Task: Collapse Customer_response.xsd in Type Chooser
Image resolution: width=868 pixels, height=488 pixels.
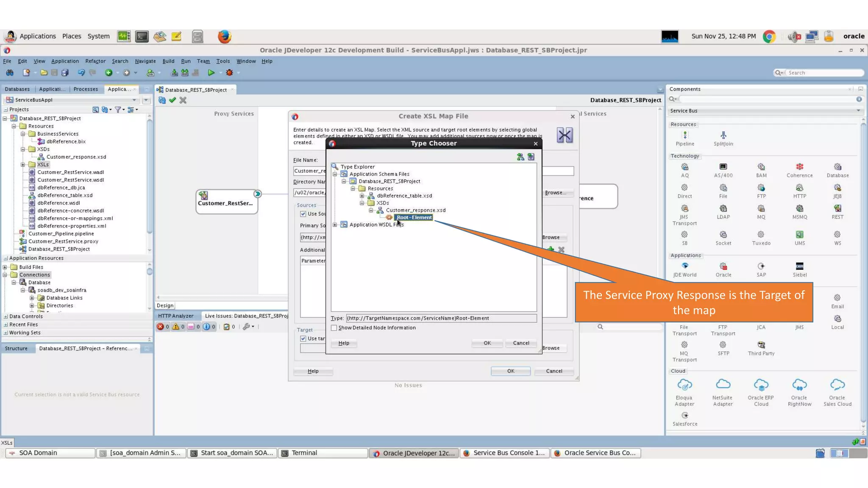Action: click(371, 210)
